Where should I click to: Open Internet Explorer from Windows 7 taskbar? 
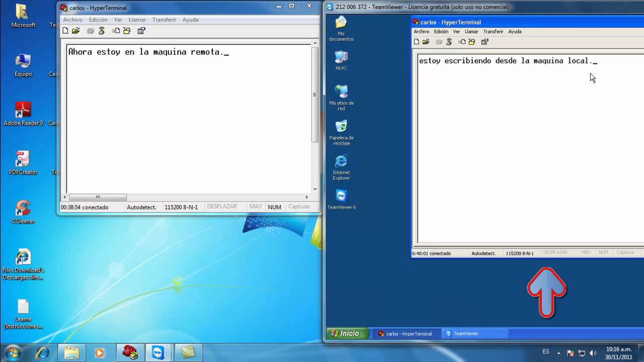tap(43, 352)
